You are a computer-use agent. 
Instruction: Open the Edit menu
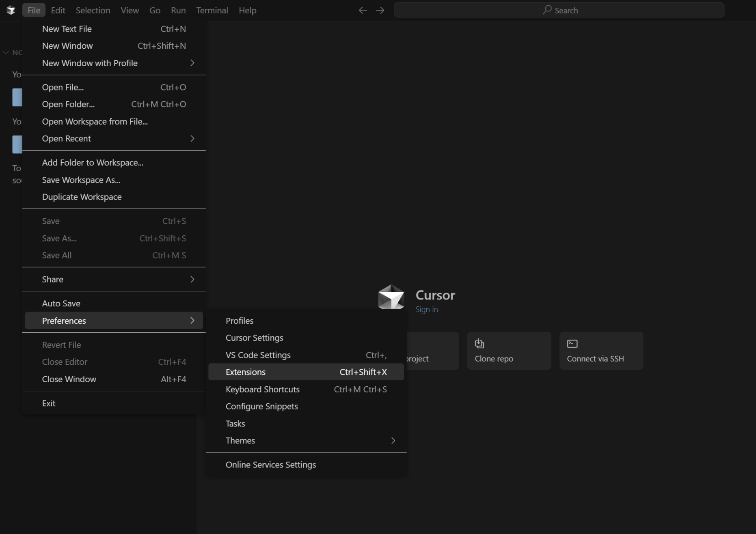coord(58,10)
